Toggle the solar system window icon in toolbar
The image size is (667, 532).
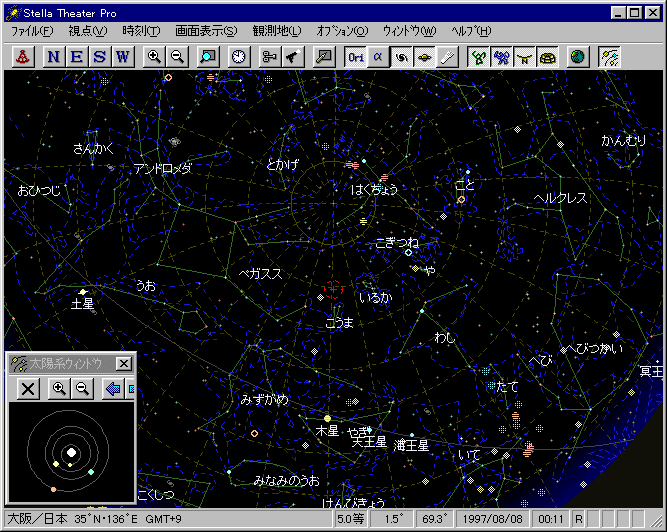click(x=609, y=57)
